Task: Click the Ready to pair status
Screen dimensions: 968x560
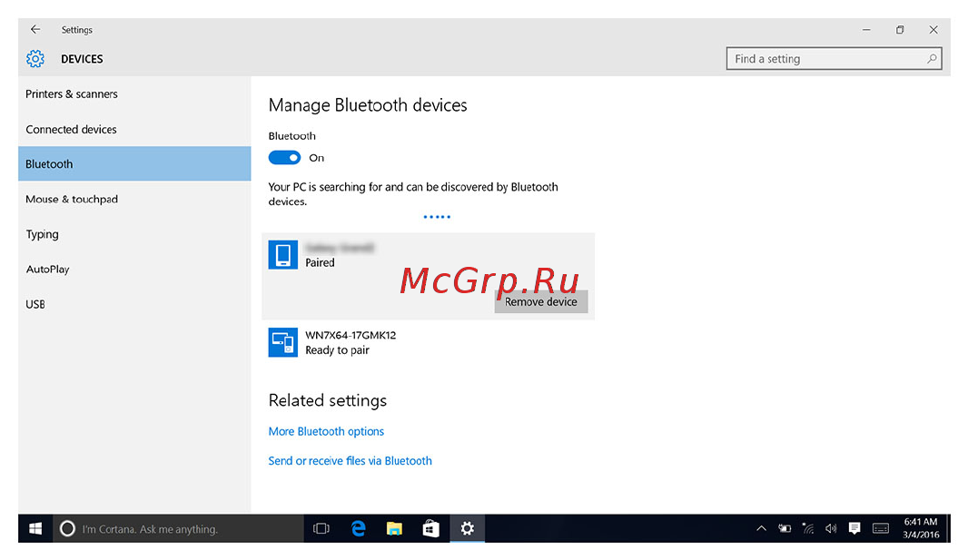Action: [x=337, y=349]
